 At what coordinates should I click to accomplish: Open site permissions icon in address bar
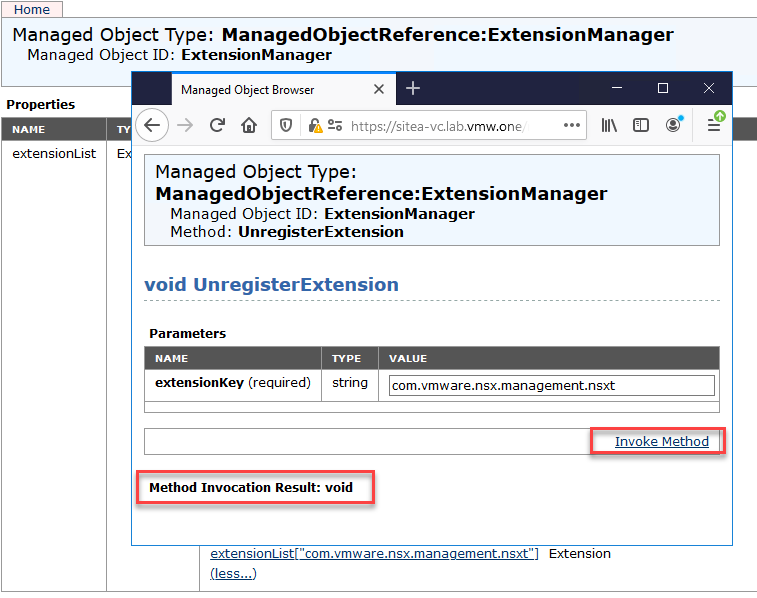click(335, 125)
